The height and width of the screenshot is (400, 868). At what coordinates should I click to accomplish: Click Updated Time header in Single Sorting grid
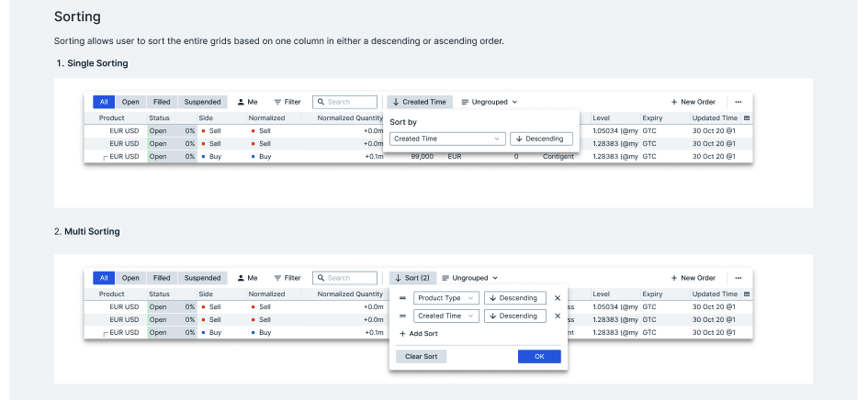point(715,117)
